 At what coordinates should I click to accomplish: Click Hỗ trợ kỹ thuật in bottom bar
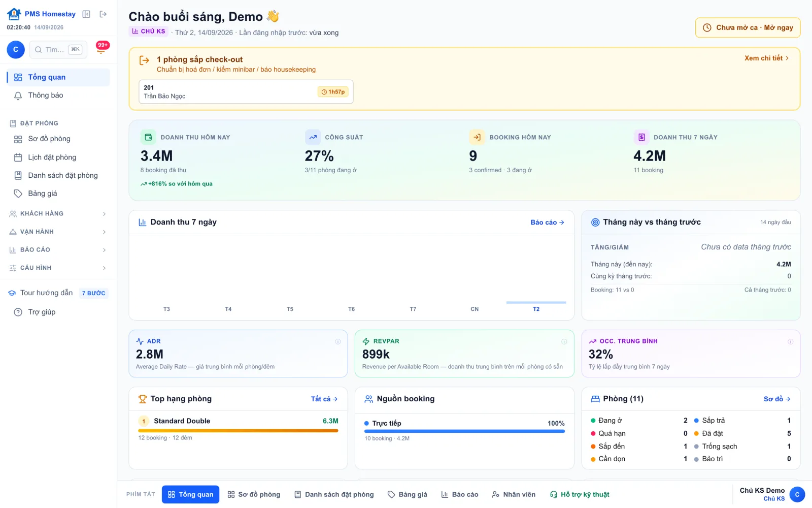pos(580,495)
